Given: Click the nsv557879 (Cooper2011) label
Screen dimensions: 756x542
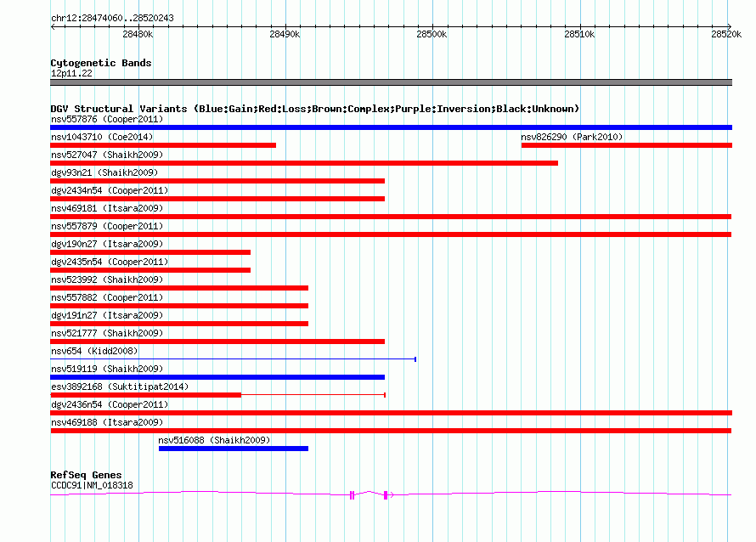Looking at the screenshot, I should click(107, 226).
